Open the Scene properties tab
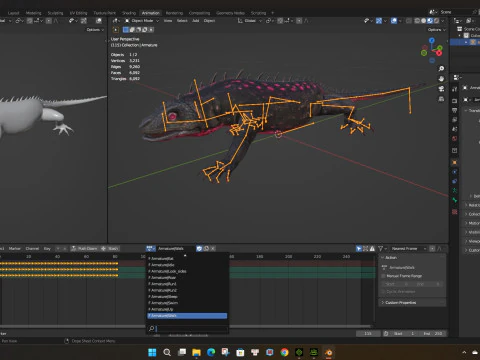The image size is (480, 360). (455, 129)
